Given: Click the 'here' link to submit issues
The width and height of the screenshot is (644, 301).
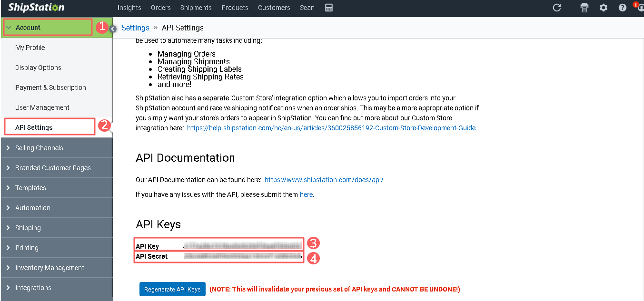Looking at the screenshot, I should [x=306, y=194].
